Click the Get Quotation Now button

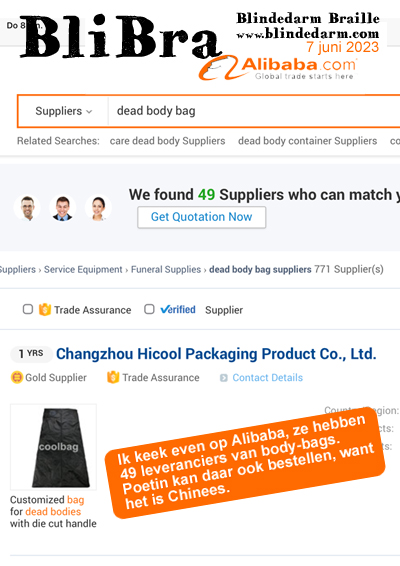(201, 217)
